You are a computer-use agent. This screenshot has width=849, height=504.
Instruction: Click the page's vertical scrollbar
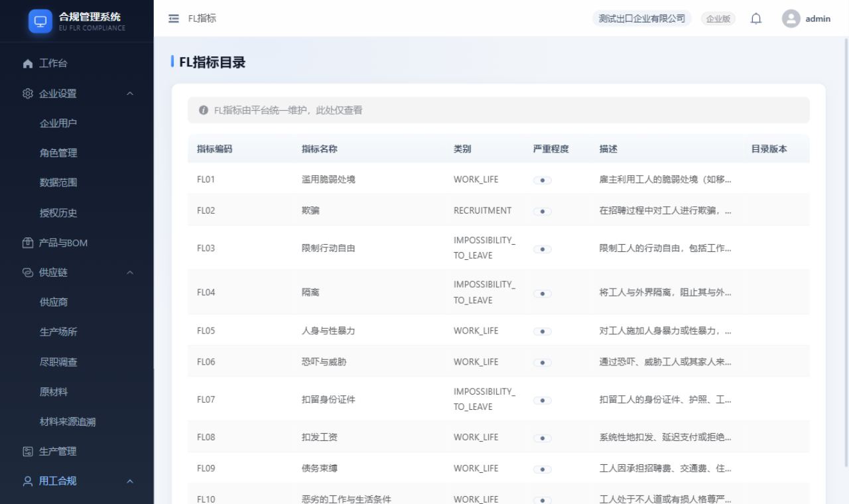pos(846,252)
